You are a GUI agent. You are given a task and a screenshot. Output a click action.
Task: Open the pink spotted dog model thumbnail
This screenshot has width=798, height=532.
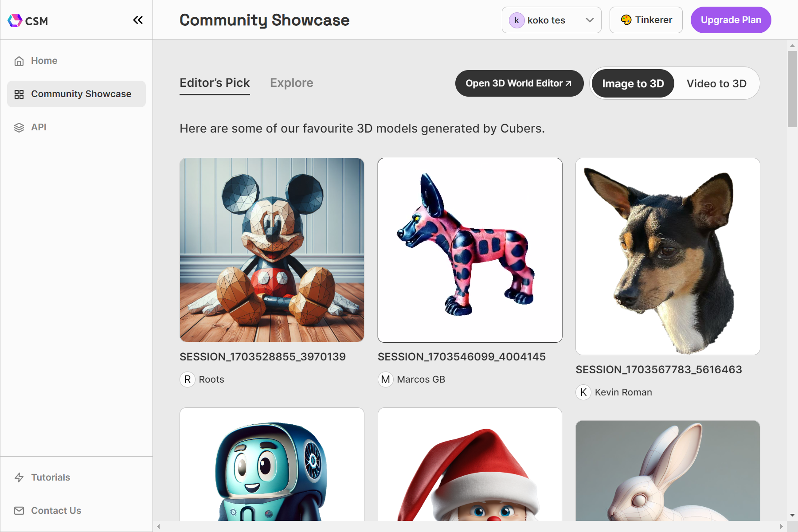coord(470,250)
